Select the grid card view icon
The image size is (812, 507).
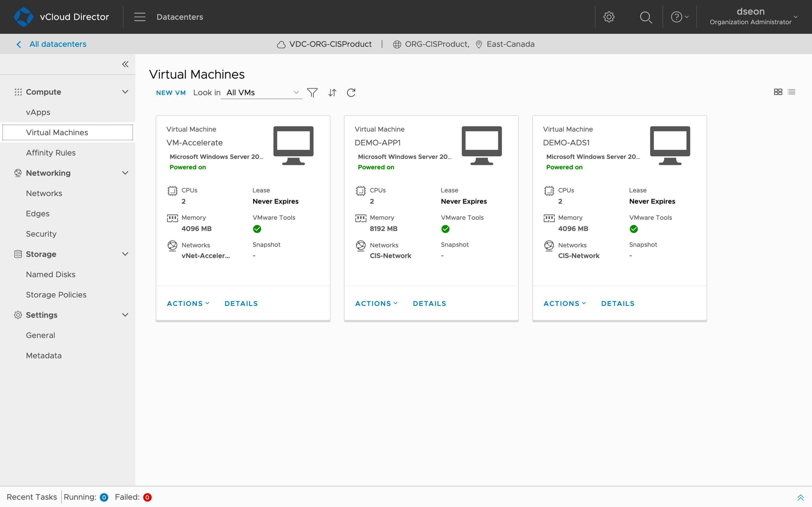point(778,92)
